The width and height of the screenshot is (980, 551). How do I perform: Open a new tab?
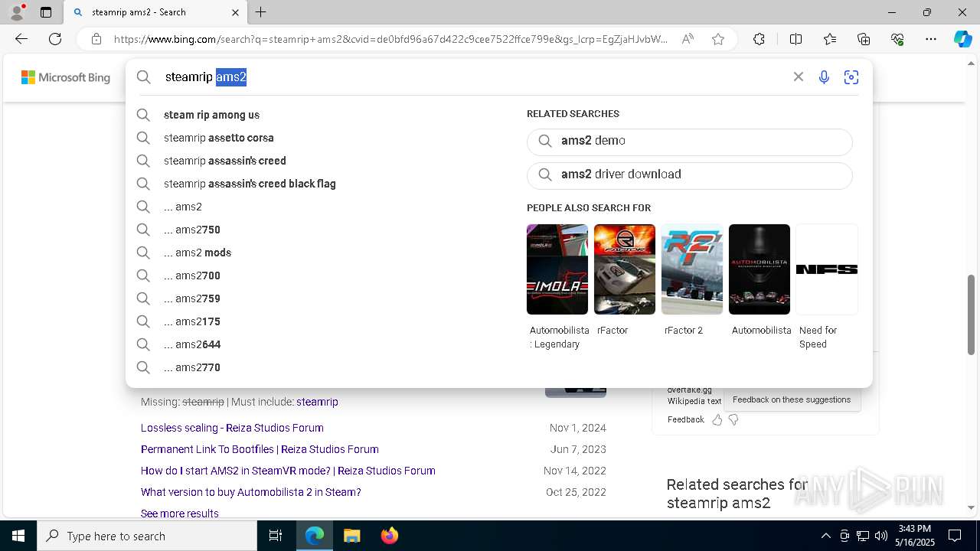click(261, 12)
